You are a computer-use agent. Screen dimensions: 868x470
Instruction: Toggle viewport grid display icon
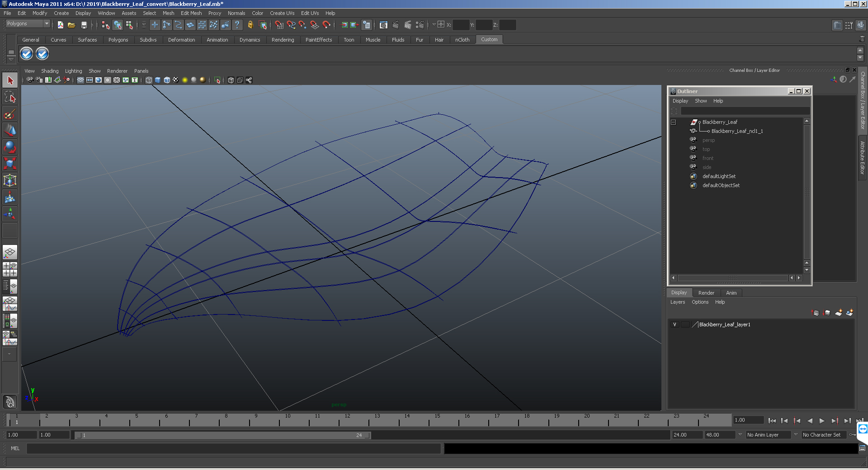(80, 80)
